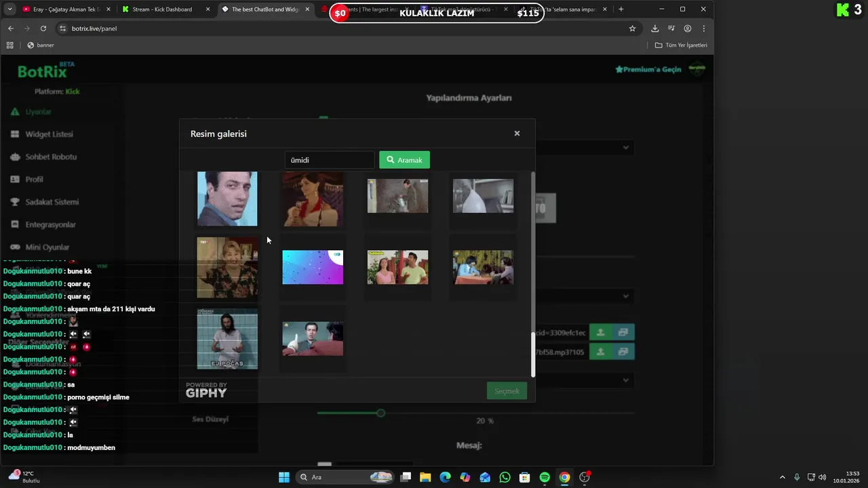This screenshot has width=868, height=488.
Task: Open a new browser tab
Action: (x=620, y=9)
